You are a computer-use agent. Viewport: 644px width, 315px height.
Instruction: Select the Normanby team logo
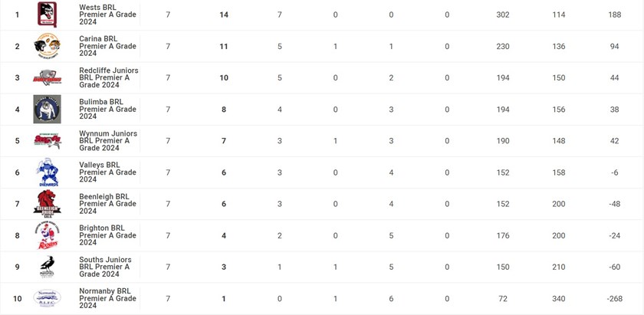click(47, 298)
